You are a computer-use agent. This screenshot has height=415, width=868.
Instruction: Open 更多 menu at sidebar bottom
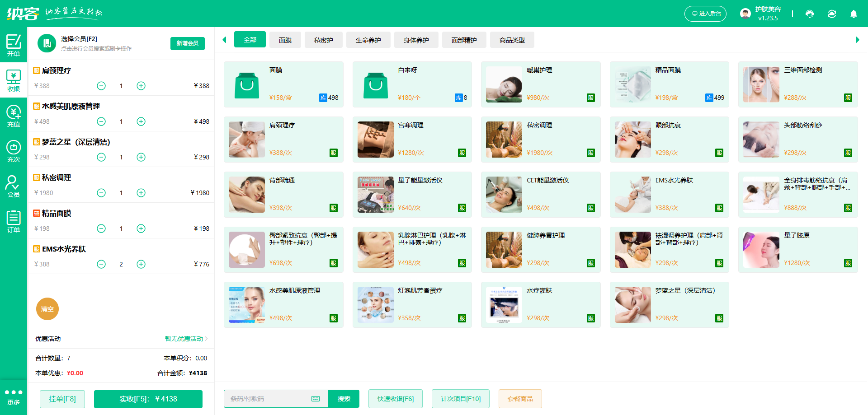[x=14, y=396]
